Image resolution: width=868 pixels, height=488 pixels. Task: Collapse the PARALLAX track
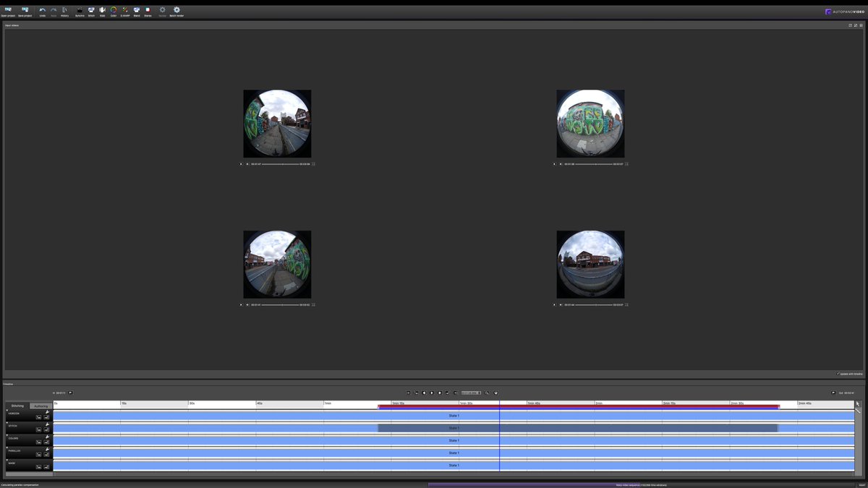point(7,448)
